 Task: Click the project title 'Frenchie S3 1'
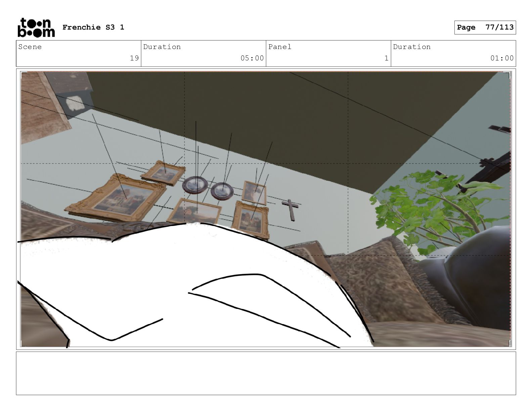(93, 27)
